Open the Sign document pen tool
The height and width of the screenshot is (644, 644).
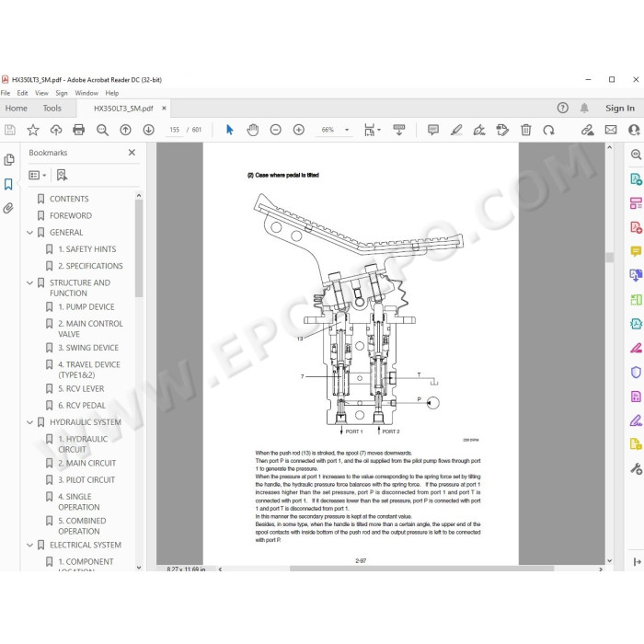[479, 131]
